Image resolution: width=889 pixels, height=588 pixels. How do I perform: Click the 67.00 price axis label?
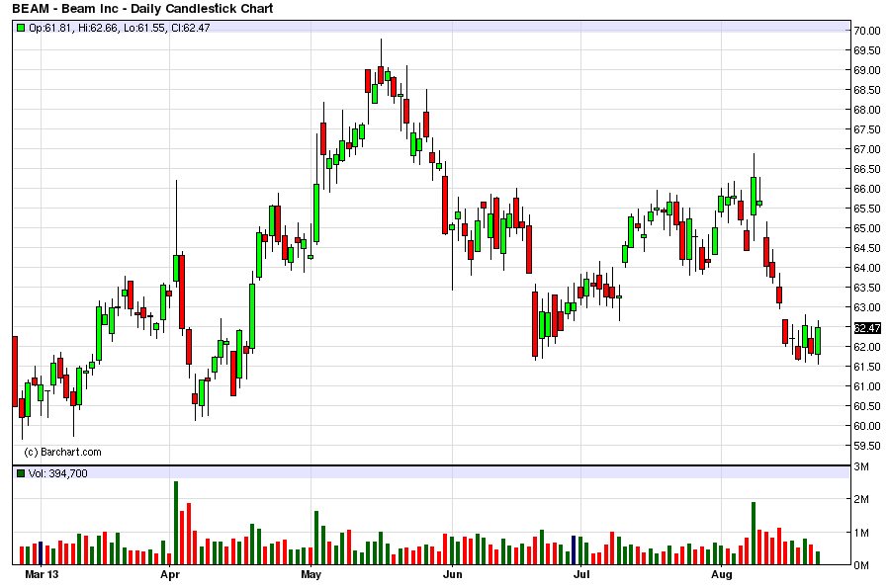867,149
